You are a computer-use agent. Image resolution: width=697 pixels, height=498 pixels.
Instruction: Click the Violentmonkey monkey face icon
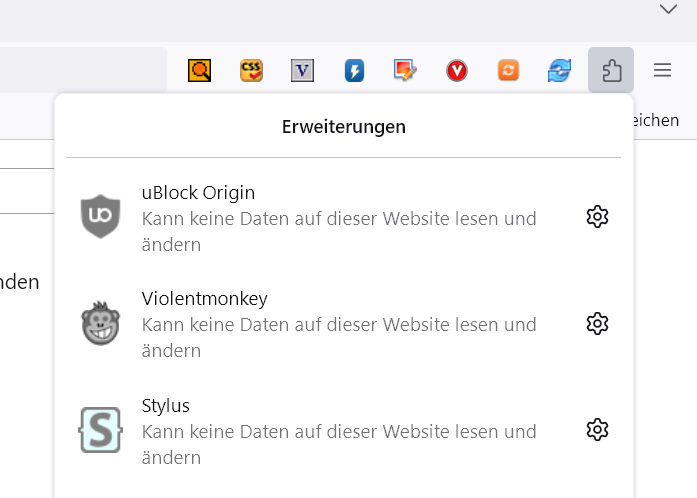pos(100,324)
